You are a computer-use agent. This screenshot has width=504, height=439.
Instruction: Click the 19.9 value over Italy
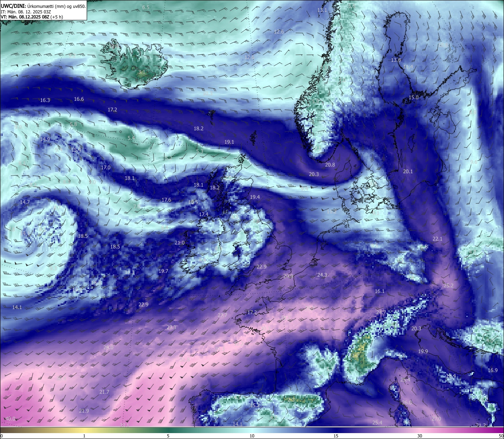(423, 352)
